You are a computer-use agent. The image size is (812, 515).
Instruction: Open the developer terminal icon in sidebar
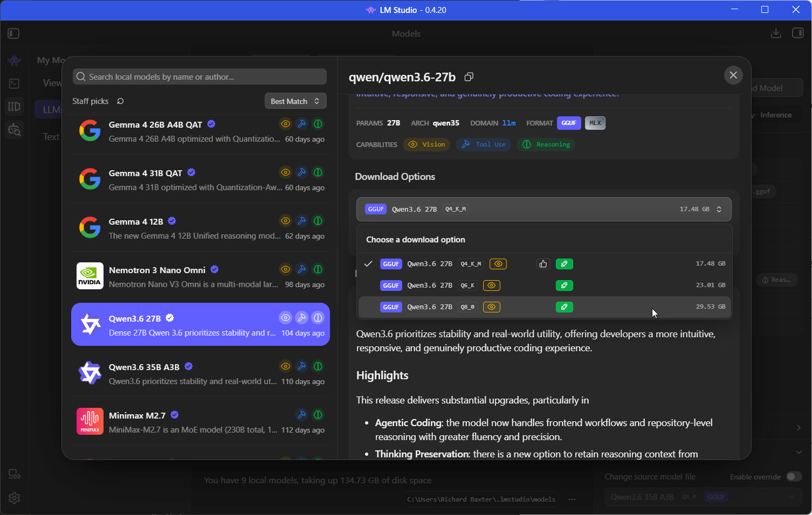pos(15,83)
